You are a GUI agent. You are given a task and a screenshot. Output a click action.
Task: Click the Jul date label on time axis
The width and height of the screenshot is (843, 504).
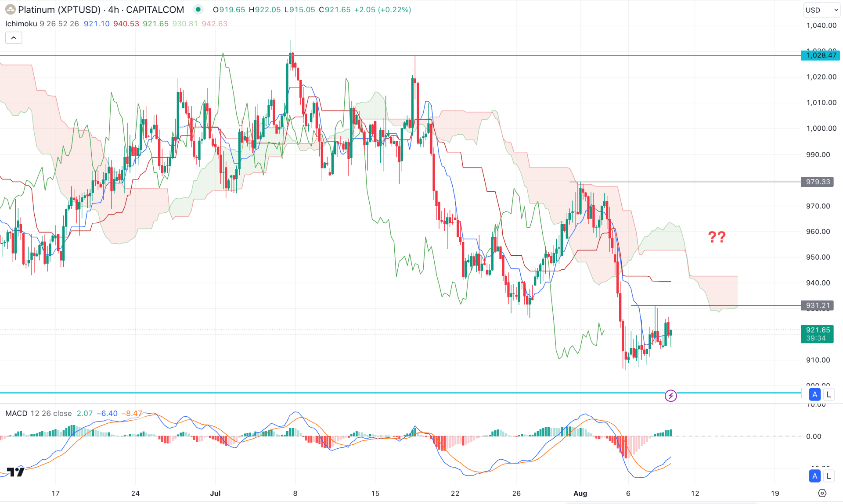coord(215,493)
